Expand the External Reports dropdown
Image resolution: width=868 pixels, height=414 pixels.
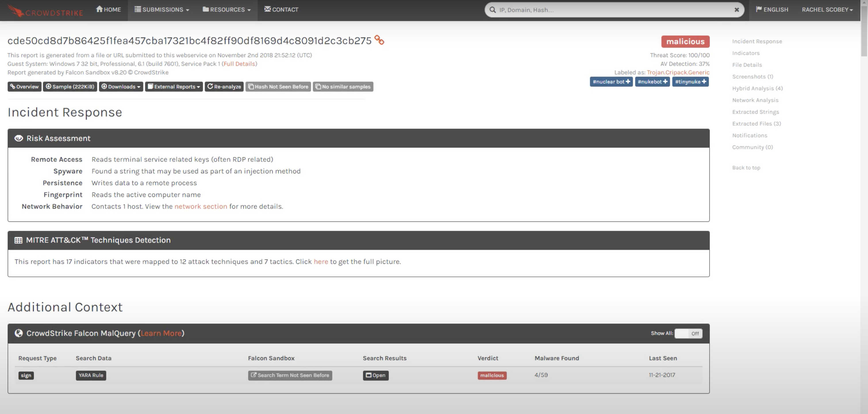(x=173, y=86)
